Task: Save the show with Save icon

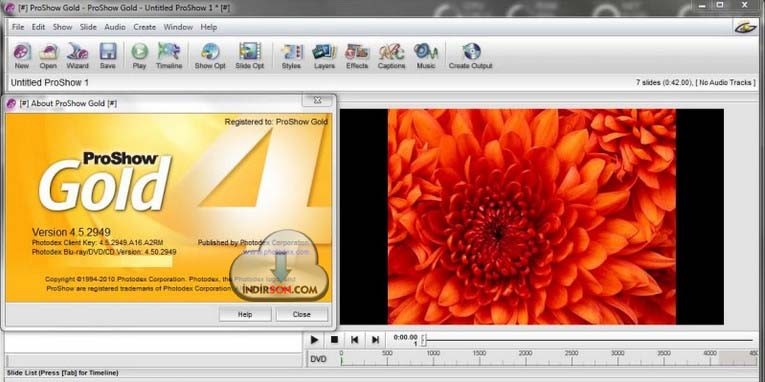Action: pos(107,56)
